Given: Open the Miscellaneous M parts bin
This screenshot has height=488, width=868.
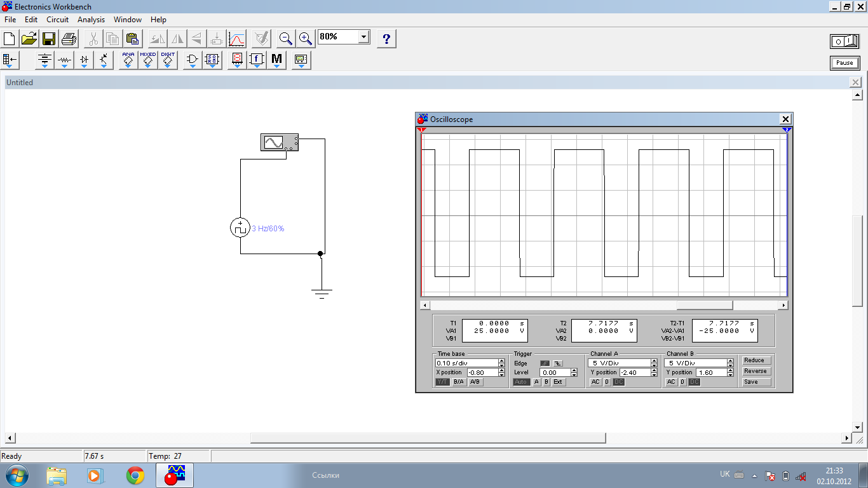Looking at the screenshot, I should 276,61.
